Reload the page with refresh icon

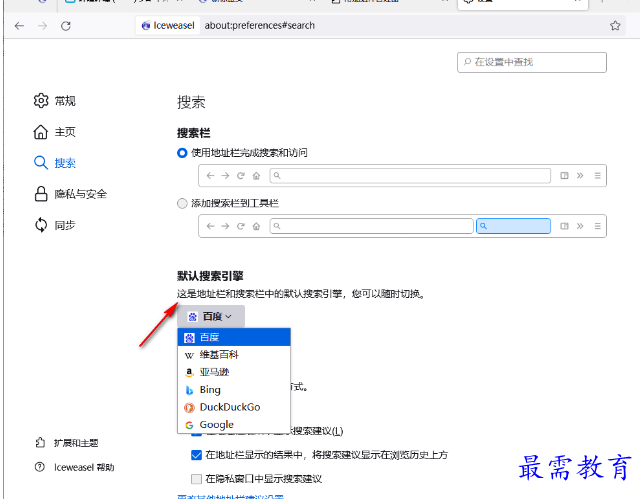click(66, 26)
